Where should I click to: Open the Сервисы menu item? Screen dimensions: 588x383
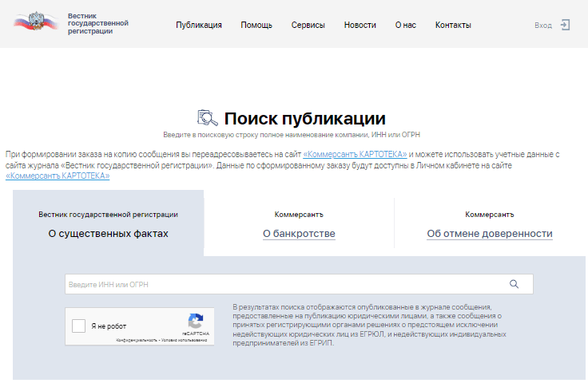pyautogui.click(x=308, y=25)
